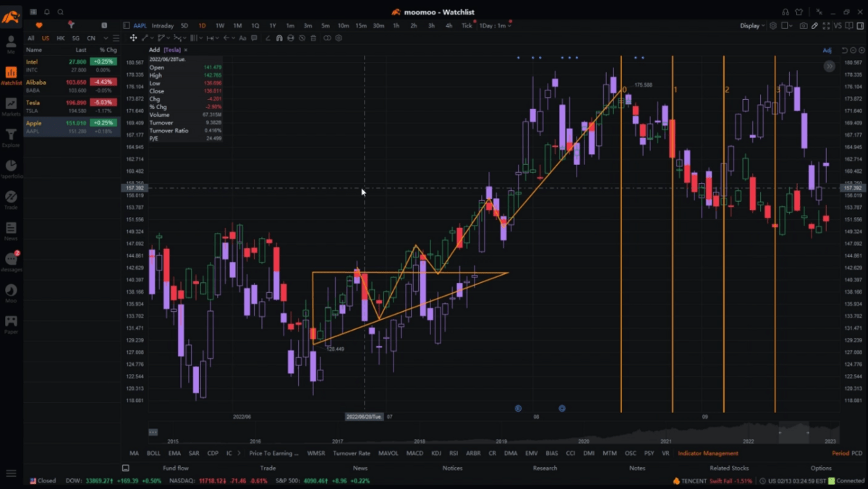Open the Trade section in the sidebar
Viewport: 868px width, 489px height.
coord(11,200)
